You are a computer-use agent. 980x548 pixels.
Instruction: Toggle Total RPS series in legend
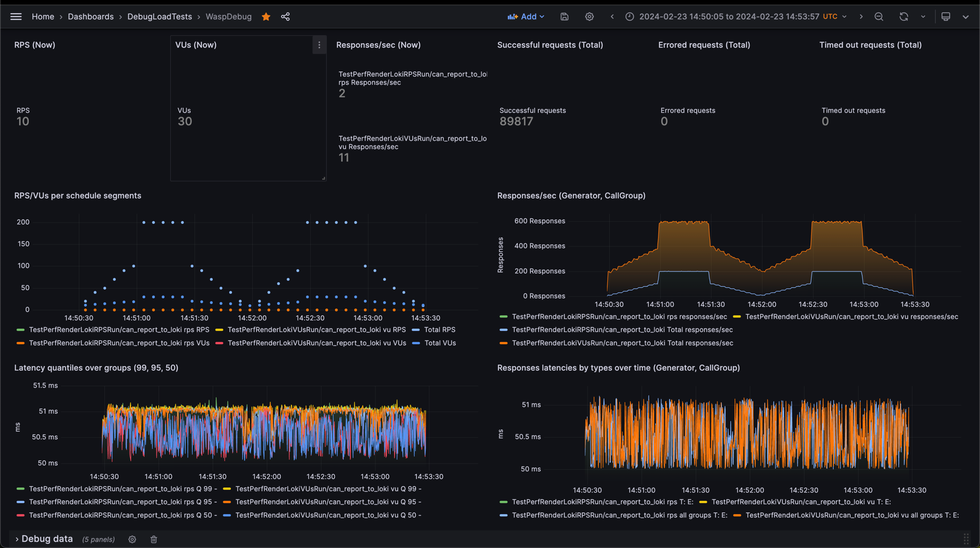(440, 330)
